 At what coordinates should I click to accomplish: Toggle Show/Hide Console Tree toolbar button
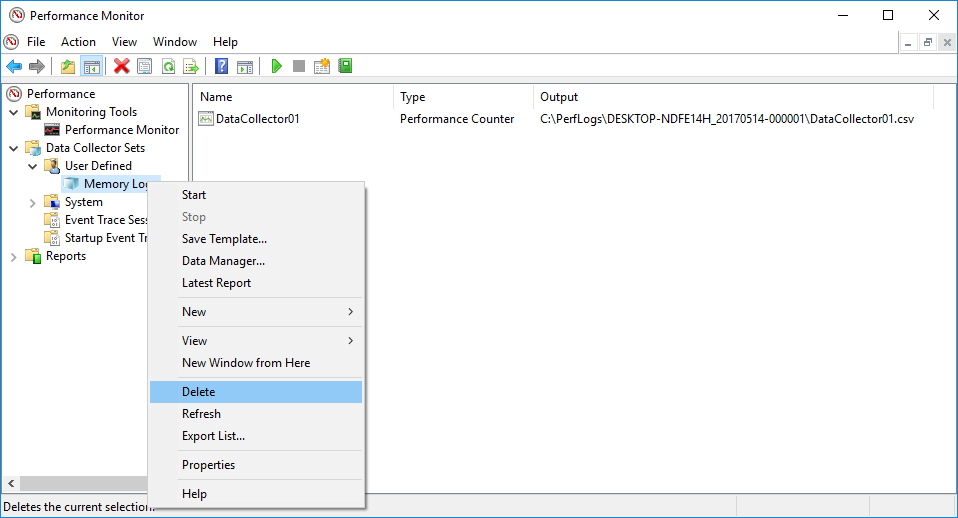92,66
